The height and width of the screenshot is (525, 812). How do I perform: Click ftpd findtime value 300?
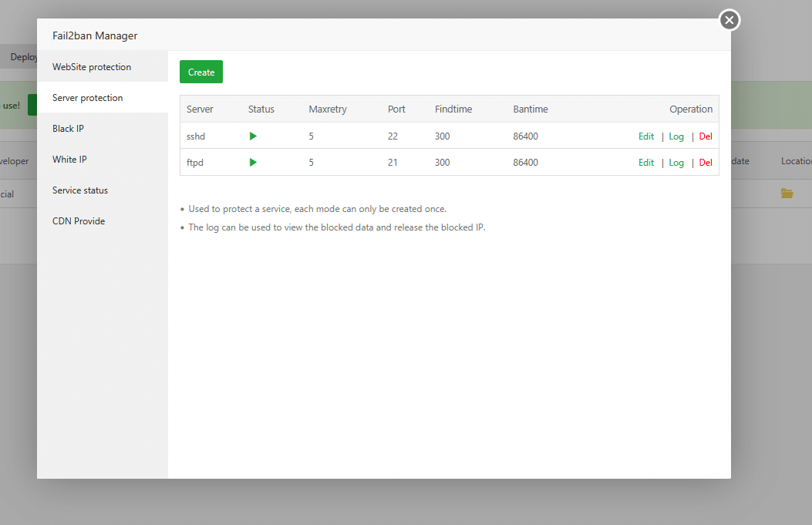pyautogui.click(x=442, y=162)
